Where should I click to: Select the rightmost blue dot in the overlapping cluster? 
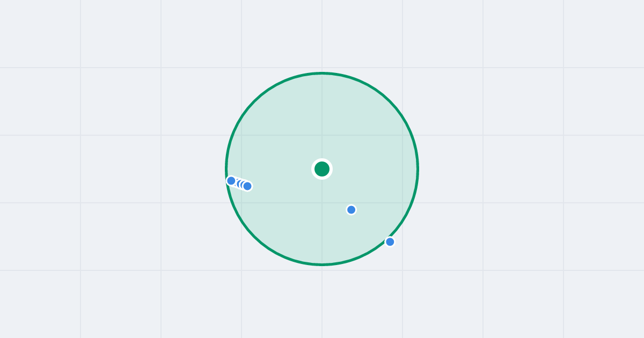click(x=247, y=186)
